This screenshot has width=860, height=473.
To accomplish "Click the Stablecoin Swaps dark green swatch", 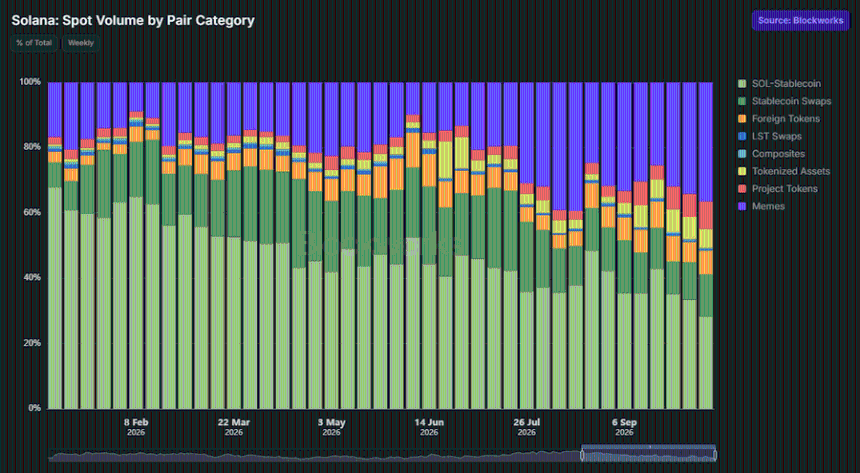I will tap(742, 102).
